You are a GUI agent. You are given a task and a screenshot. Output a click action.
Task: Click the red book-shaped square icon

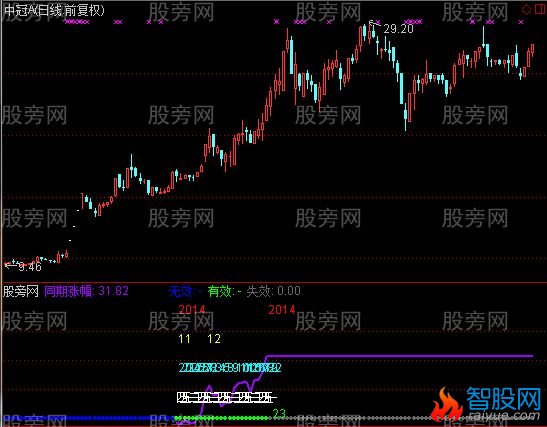click(539, 9)
